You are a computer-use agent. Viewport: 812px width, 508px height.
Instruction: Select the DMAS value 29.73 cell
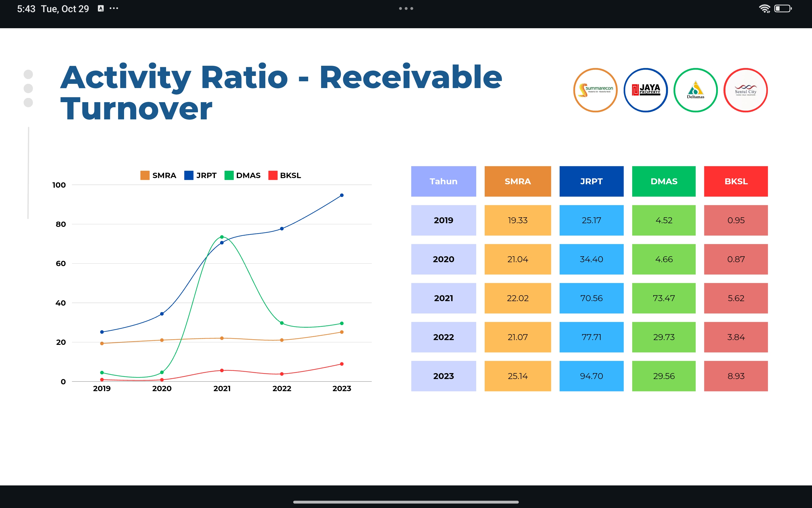point(664,337)
